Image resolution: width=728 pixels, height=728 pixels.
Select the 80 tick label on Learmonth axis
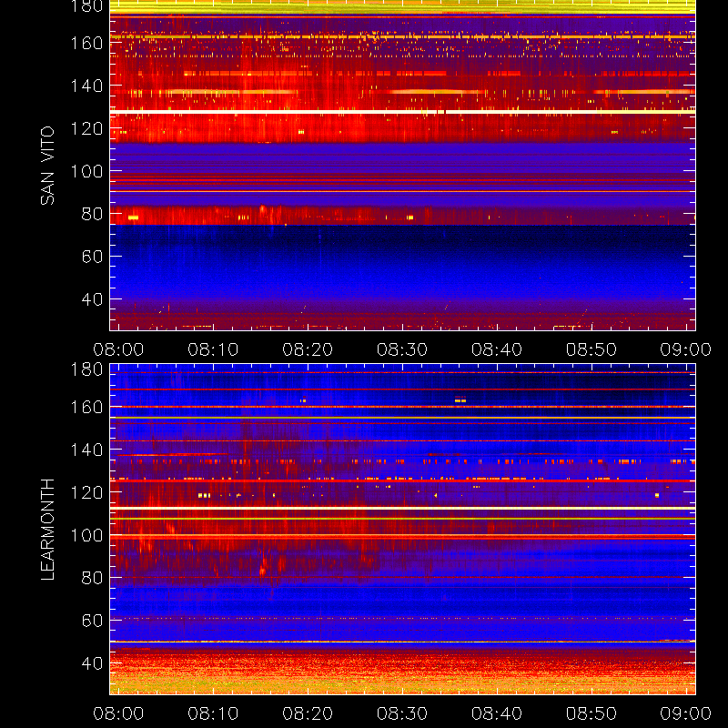92,578
